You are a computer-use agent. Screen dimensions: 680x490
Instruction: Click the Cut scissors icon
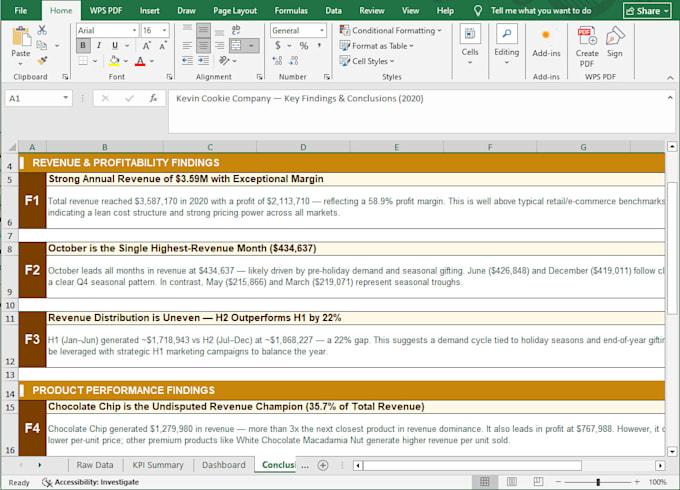[x=42, y=30]
